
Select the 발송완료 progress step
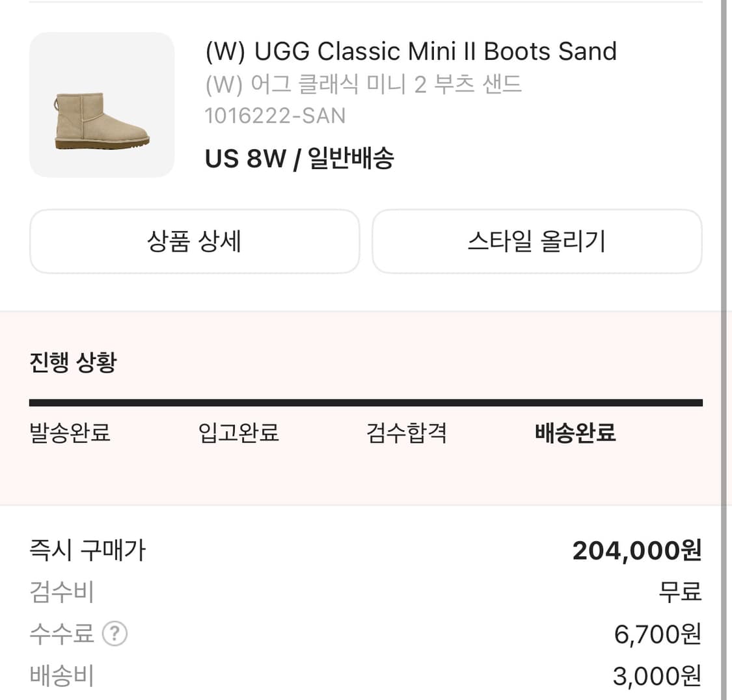tap(70, 433)
